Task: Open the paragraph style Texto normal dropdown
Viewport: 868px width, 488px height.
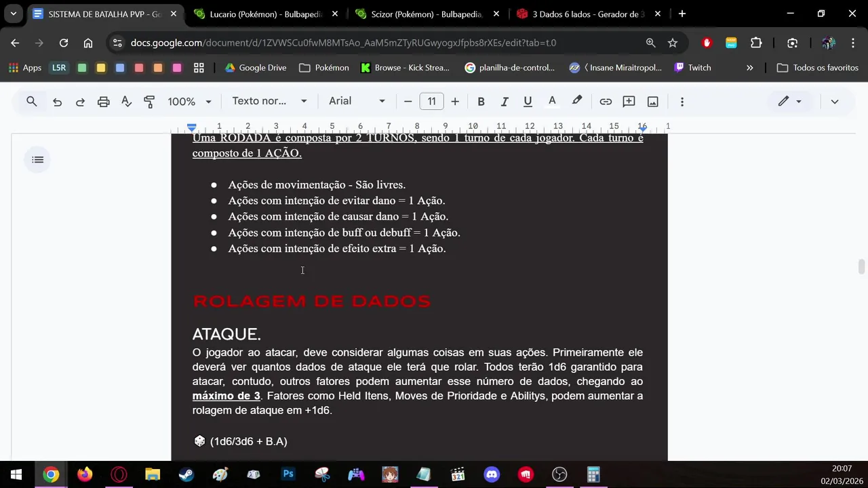Action: coord(269,101)
